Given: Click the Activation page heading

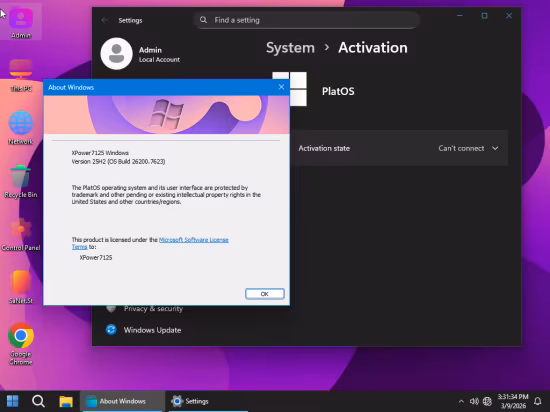Looking at the screenshot, I should point(373,48).
